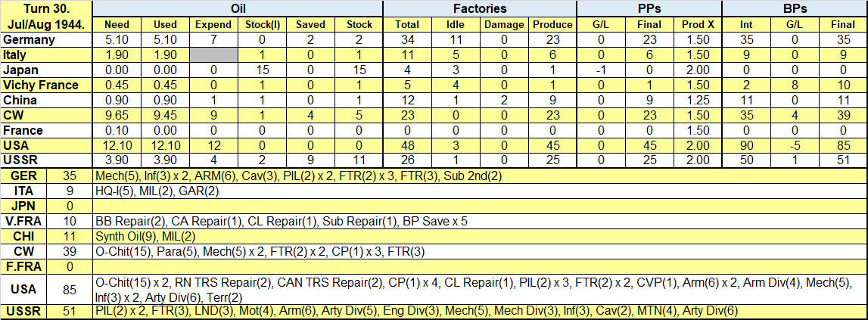Click the BPs group header
The height and width of the screenshot is (320, 868).
coord(795,9)
